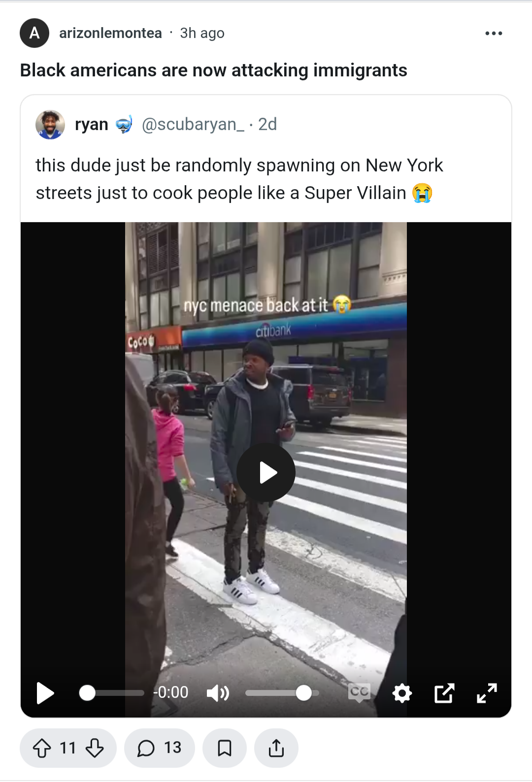The height and width of the screenshot is (782, 532).
Task: Open video in new window icon
Action: (444, 693)
